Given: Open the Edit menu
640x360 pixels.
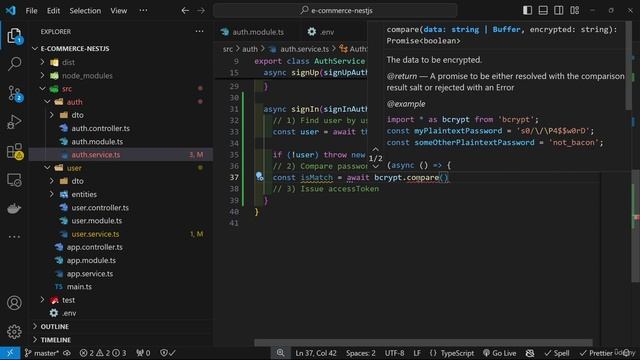Looking at the screenshot, I should [x=53, y=11].
